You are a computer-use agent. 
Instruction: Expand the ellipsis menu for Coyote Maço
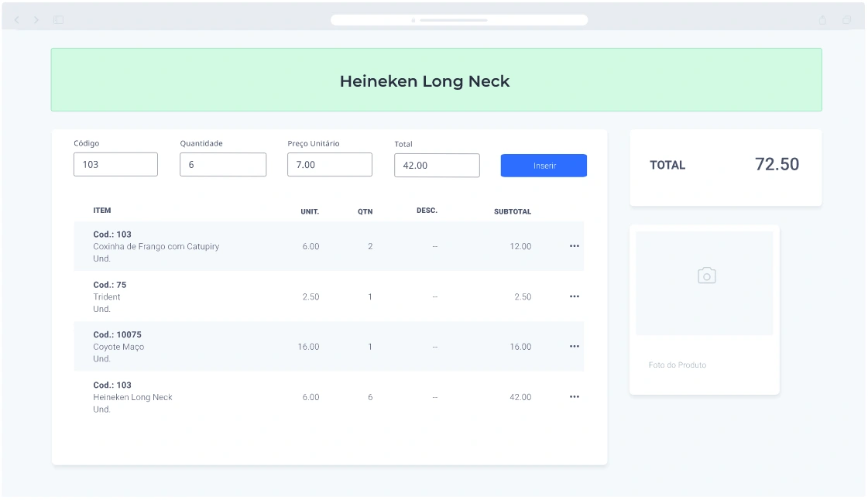pyautogui.click(x=574, y=347)
